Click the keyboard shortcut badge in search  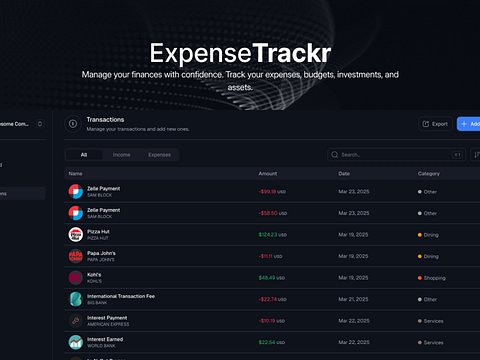[457, 155]
